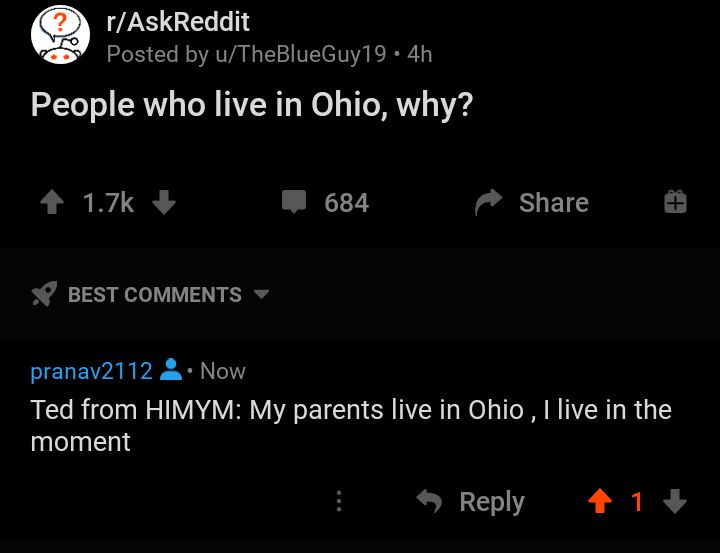Downvote the Ohio post
The image size is (720, 553).
pyautogui.click(x=164, y=203)
